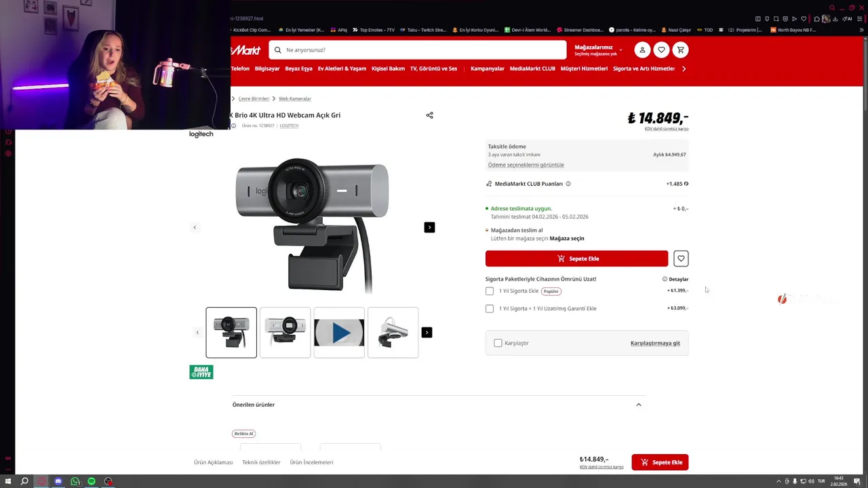
Task: Open the Beyaz Eşya category menu
Action: tap(298, 68)
